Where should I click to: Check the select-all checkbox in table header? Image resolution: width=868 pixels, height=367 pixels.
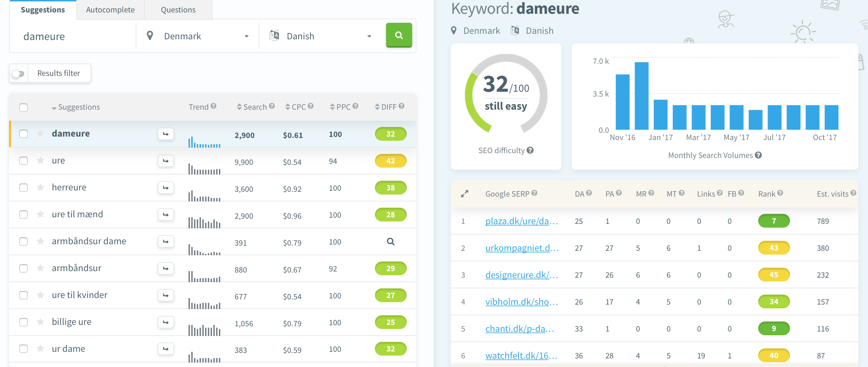point(23,108)
